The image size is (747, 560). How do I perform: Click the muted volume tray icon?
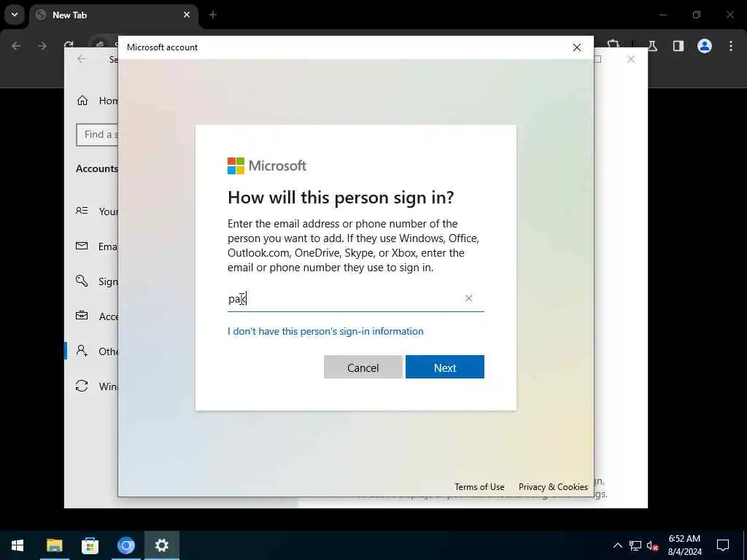coord(653,545)
